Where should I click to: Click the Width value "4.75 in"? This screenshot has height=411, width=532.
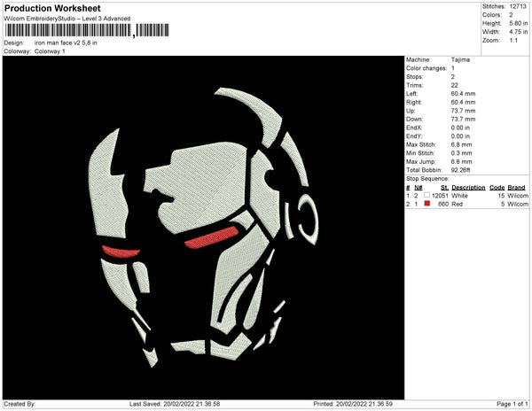click(x=519, y=32)
